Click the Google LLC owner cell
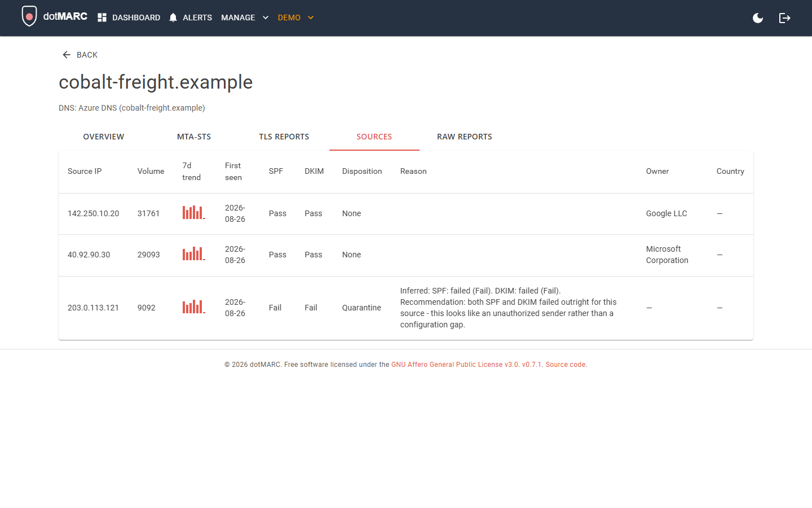The image size is (812, 508). point(667,214)
